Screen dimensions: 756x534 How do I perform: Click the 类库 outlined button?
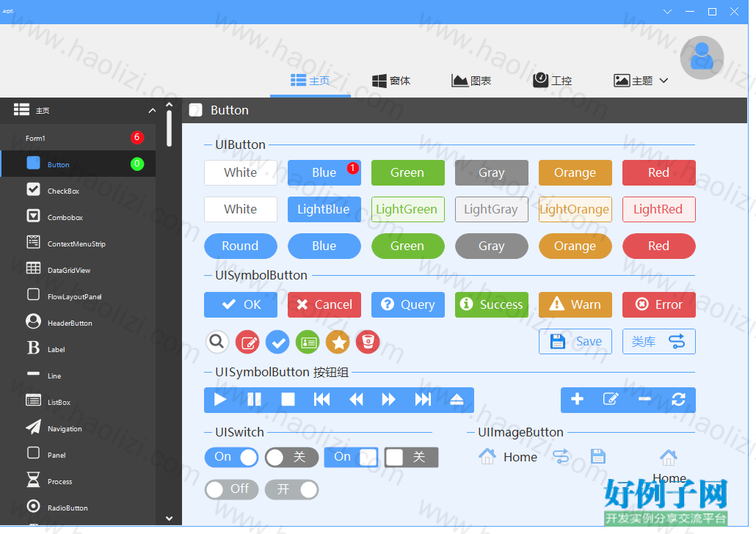pos(659,341)
